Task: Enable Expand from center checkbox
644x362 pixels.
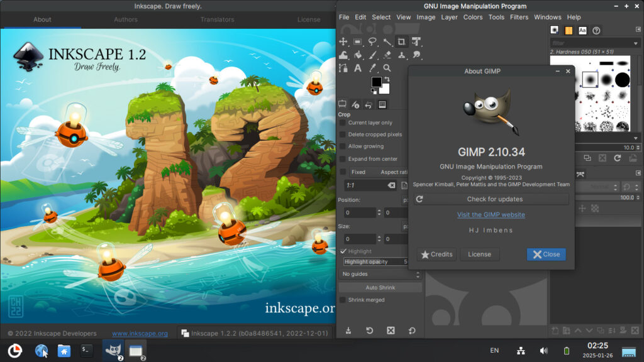Action: click(x=343, y=159)
